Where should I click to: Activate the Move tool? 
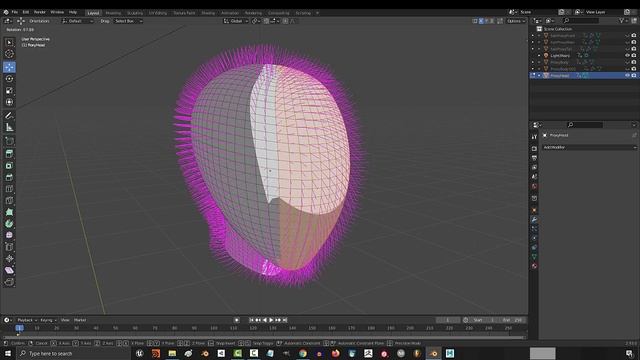pos(9,67)
